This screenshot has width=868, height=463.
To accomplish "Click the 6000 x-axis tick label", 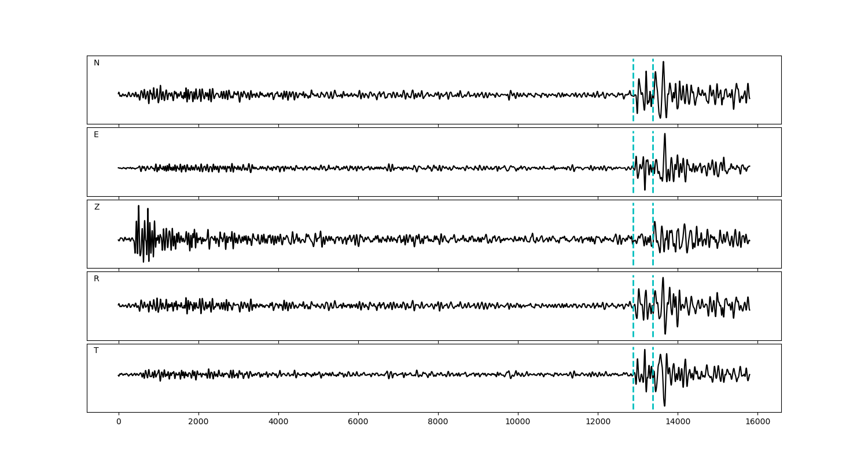I will (358, 422).
